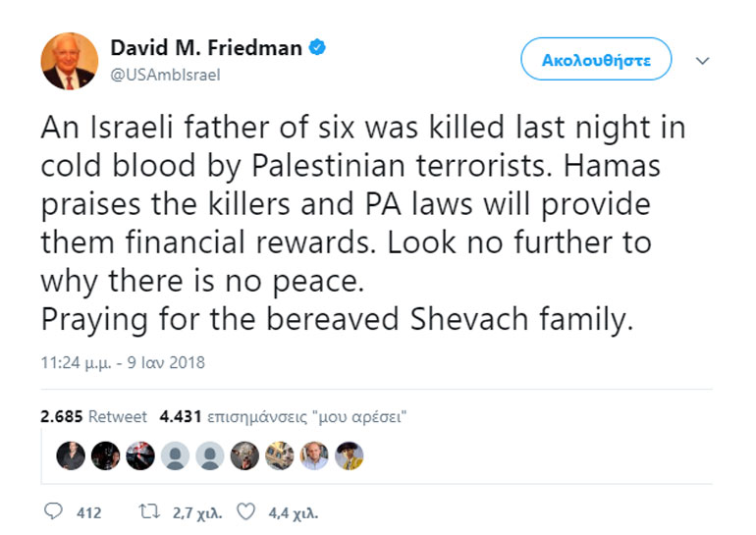Open the tweet timestamp 9 Ιαν 2018
This screenshot has width=756, height=535.
tap(123, 362)
